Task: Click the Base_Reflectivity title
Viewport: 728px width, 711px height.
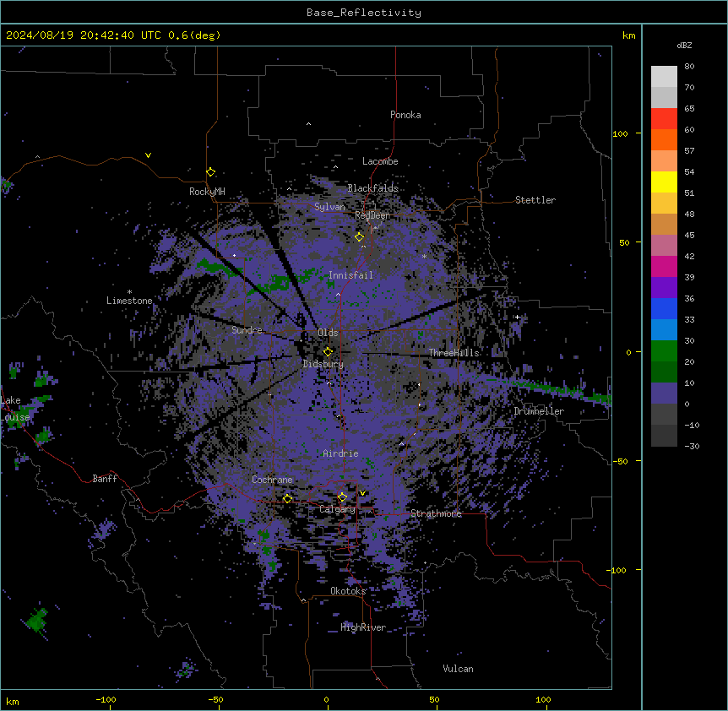Action: click(364, 13)
